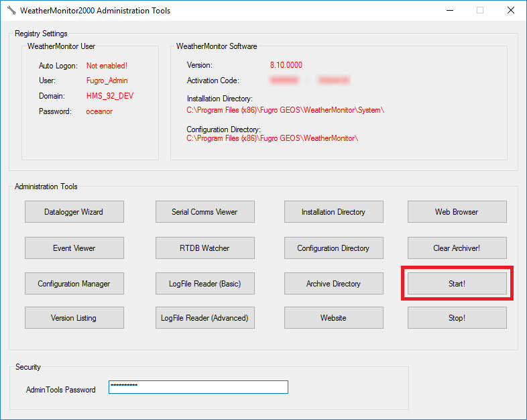Open the Event Viewer tool

click(x=74, y=248)
